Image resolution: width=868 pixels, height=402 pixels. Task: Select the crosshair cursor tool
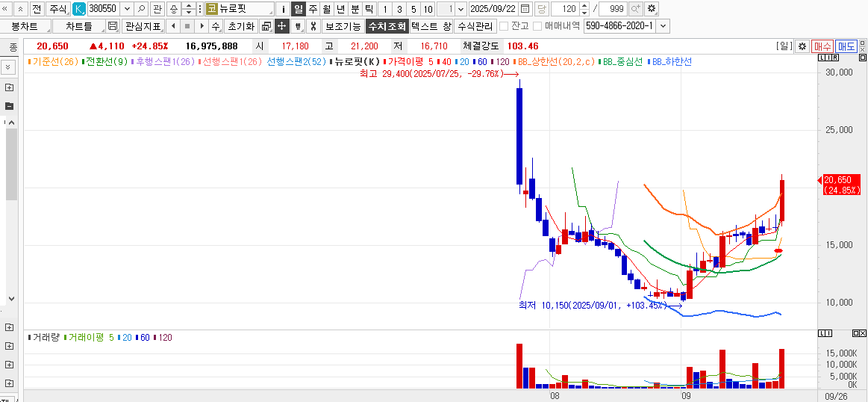click(281, 26)
